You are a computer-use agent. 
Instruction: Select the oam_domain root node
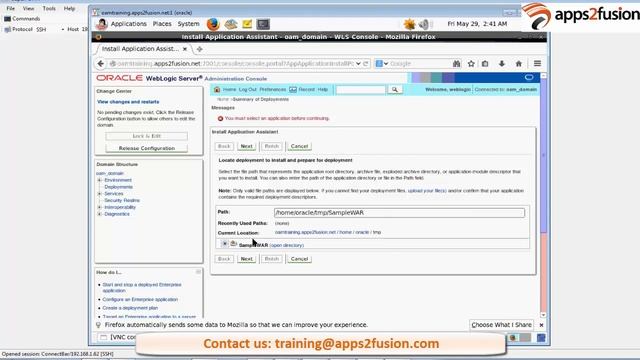[110, 173]
